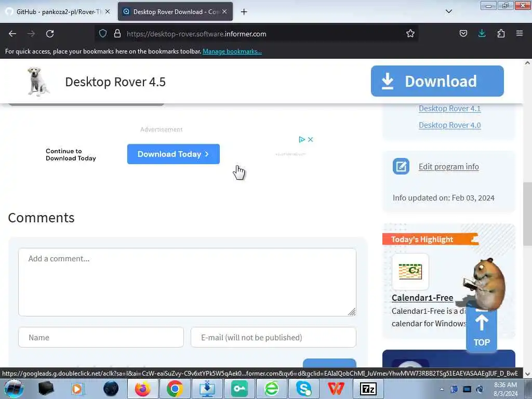Close the advertisement with the X
Image resolution: width=532 pixels, height=399 pixels.
pos(311,139)
